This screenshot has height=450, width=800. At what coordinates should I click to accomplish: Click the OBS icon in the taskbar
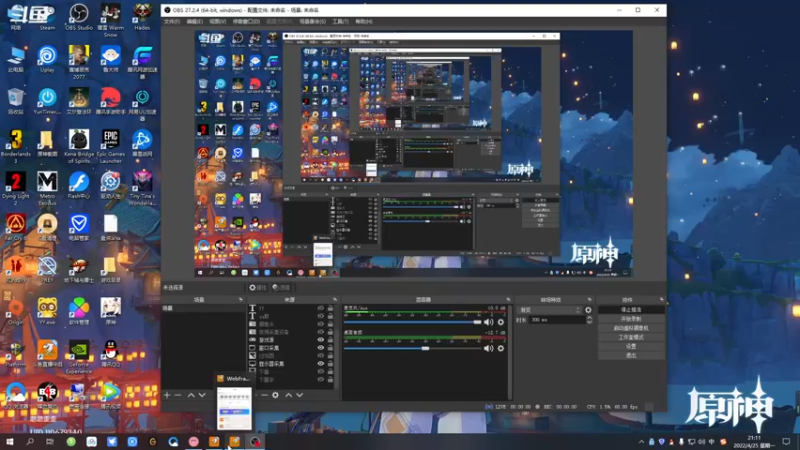255,442
